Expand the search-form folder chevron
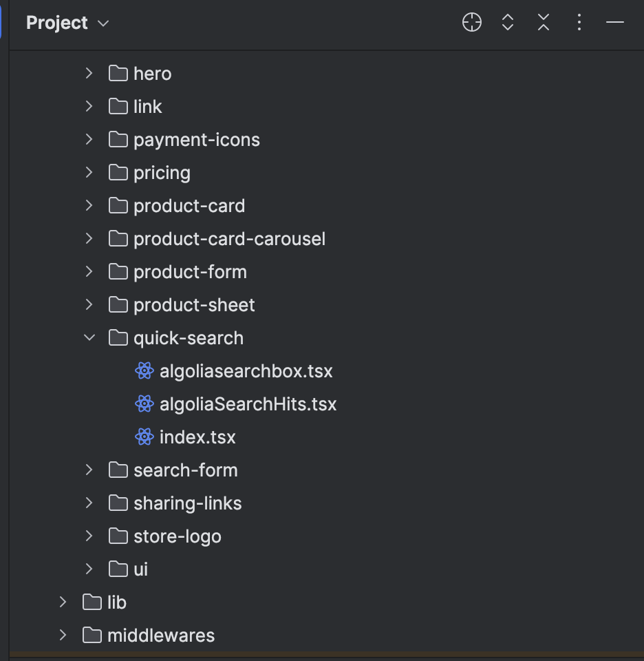The height and width of the screenshot is (661, 644). pos(89,470)
